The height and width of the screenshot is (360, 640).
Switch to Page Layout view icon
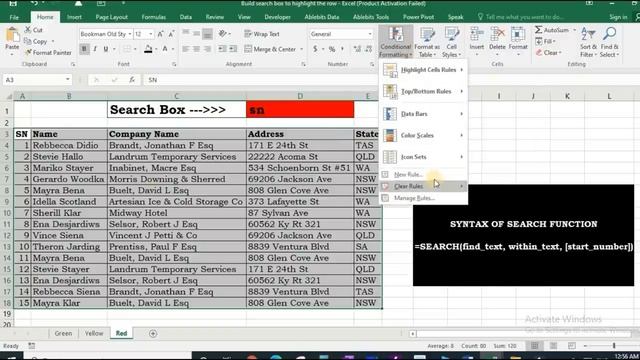tap(553, 346)
